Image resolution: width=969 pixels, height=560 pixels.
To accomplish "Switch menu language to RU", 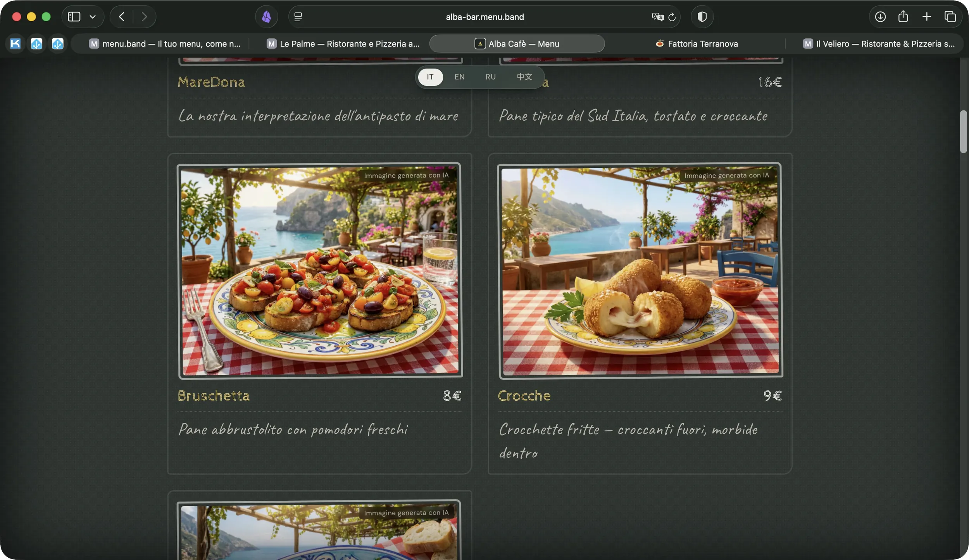I will pyautogui.click(x=490, y=77).
